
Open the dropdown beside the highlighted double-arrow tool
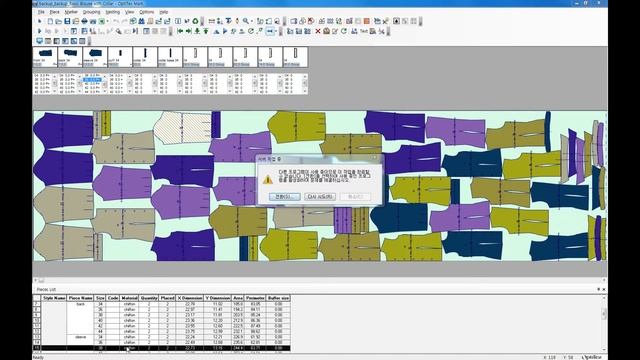tap(276, 31)
